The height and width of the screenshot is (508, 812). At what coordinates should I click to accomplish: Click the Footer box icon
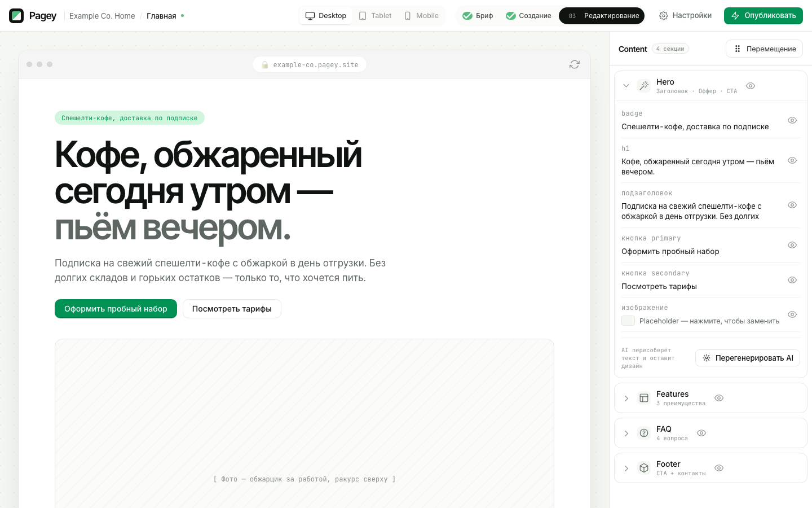[644, 468]
